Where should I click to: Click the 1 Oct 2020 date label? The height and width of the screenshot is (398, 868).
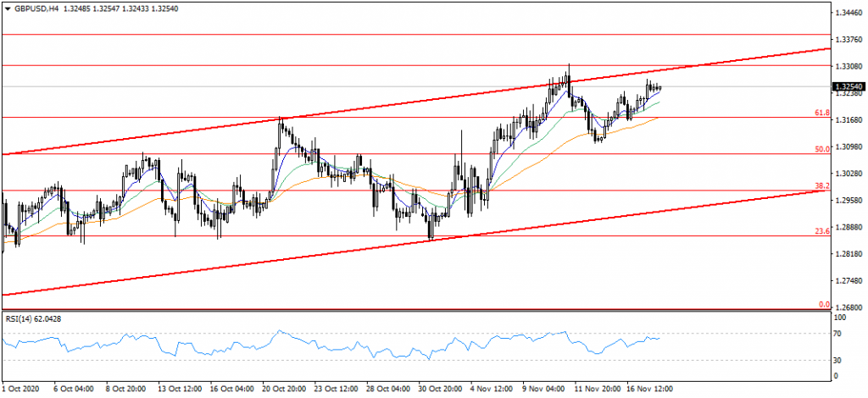click(x=22, y=390)
